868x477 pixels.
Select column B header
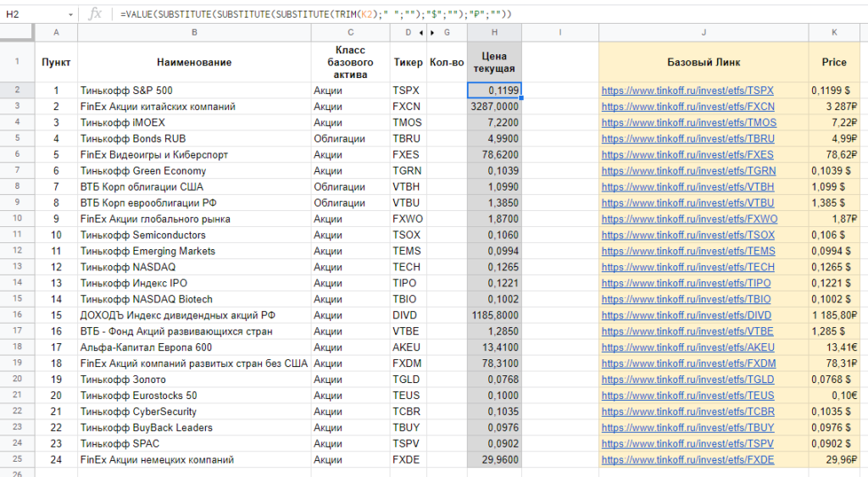pyautogui.click(x=194, y=32)
